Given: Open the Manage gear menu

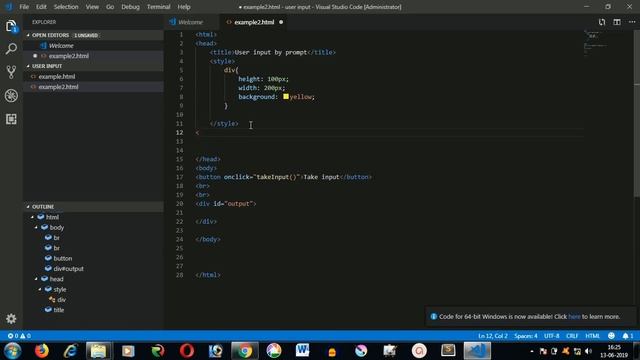Looking at the screenshot, I should pyautogui.click(x=11, y=318).
